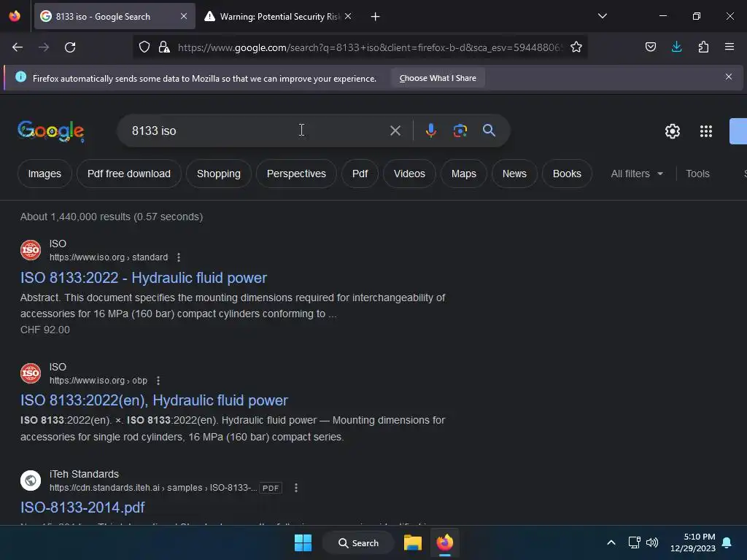
Task: Show hidden system tray icons
Action: pyautogui.click(x=611, y=542)
